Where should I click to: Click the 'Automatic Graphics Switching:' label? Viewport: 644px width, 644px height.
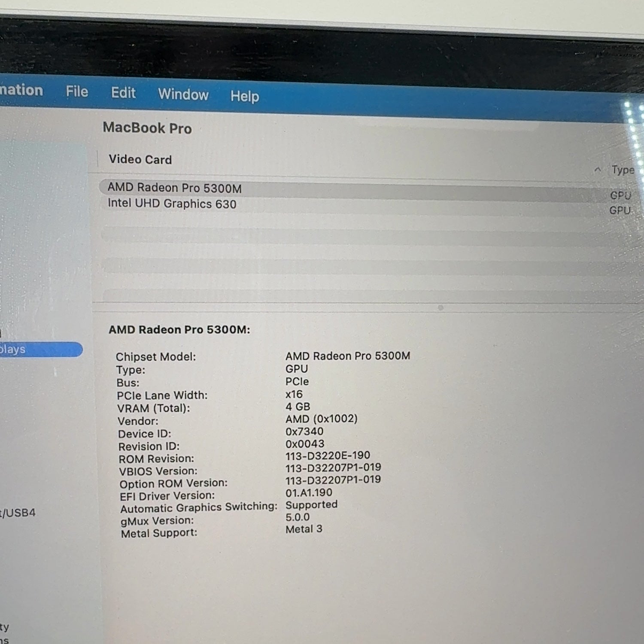pos(199,508)
